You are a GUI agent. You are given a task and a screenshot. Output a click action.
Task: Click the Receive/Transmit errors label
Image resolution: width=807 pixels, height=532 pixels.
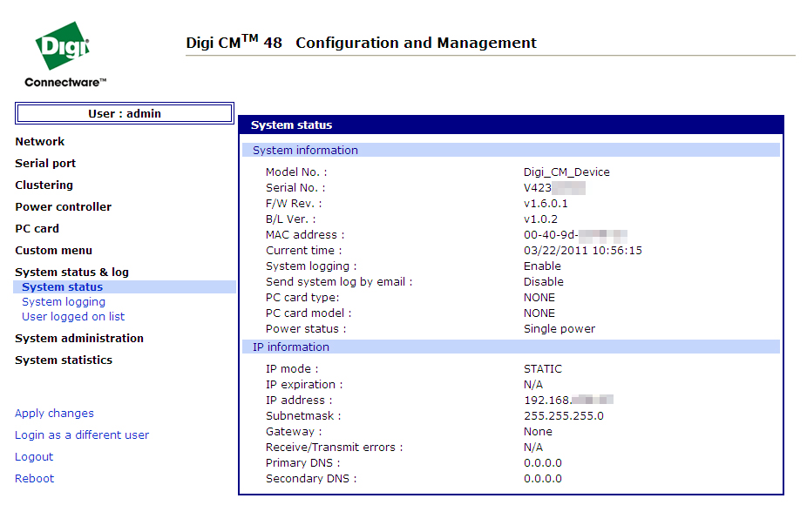click(334, 448)
